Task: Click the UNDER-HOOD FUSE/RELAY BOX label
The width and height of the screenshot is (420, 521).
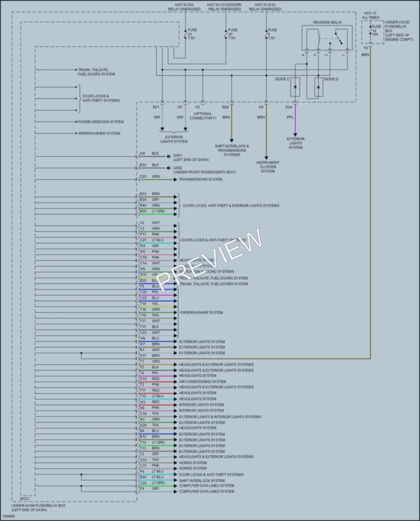Action: click(399, 31)
